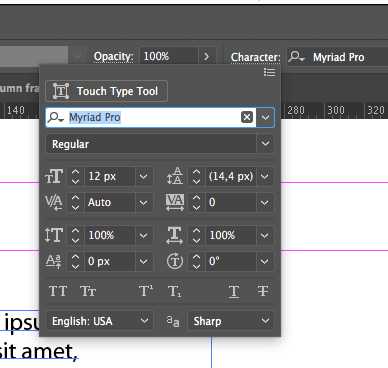Open the Opacity slider arrow
The width and height of the screenshot is (388, 368).
pos(206,56)
